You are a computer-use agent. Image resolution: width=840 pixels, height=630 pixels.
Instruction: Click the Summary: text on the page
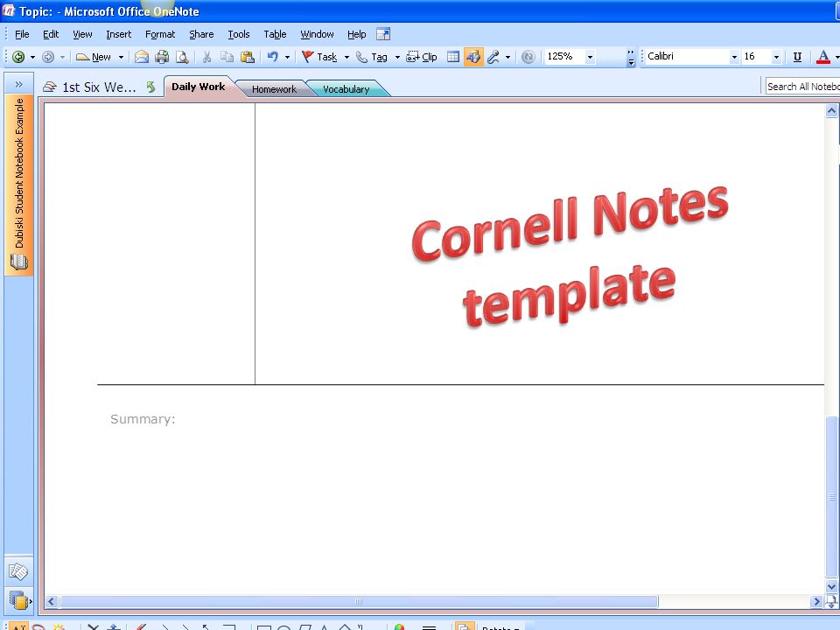143,419
